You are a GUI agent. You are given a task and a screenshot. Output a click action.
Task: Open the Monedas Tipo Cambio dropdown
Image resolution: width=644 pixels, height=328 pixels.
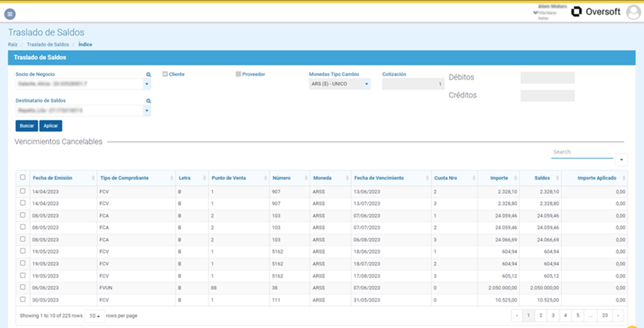coord(339,84)
